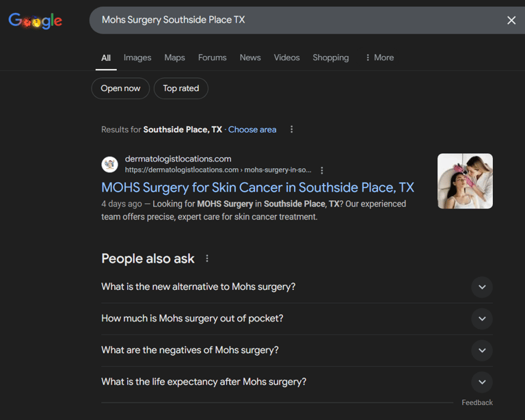This screenshot has width=525, height=420.
Task: Switch to the Forums tab
Action: coord(213,57)
